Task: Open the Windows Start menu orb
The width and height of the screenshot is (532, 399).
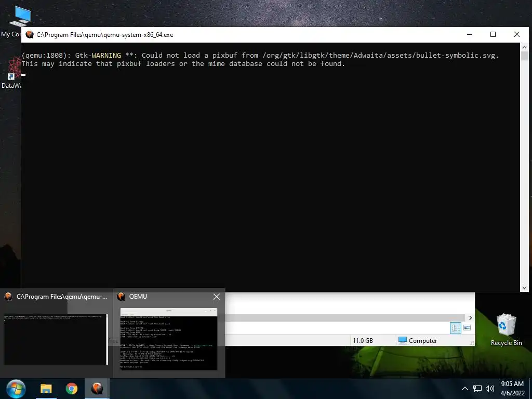Action: [16, 389]
